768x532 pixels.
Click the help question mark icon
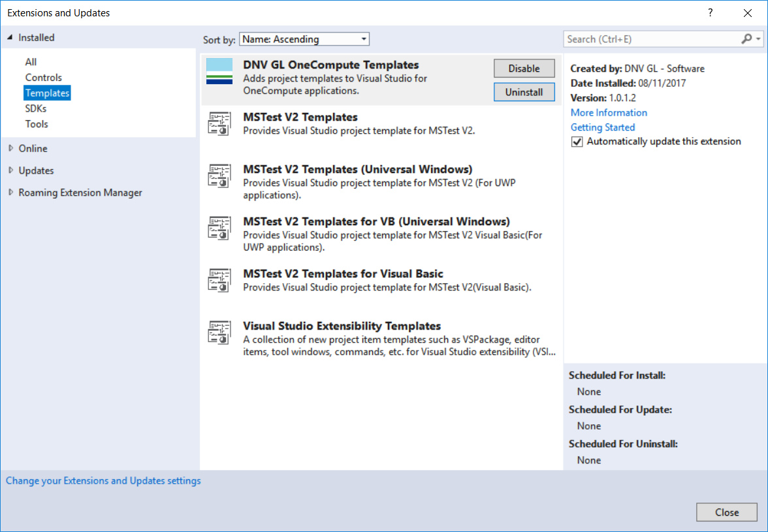coord(710,13)
